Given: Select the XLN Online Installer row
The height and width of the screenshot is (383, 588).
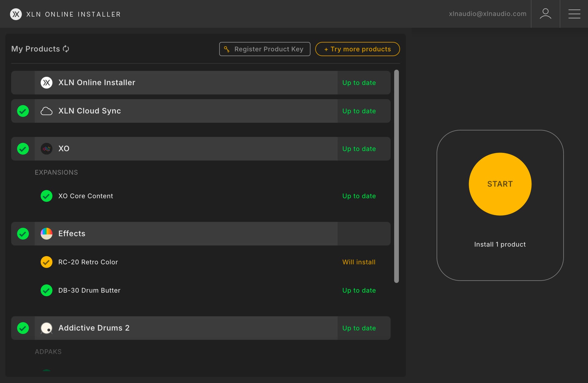Looking at the screenshot, I should [201, 82].
